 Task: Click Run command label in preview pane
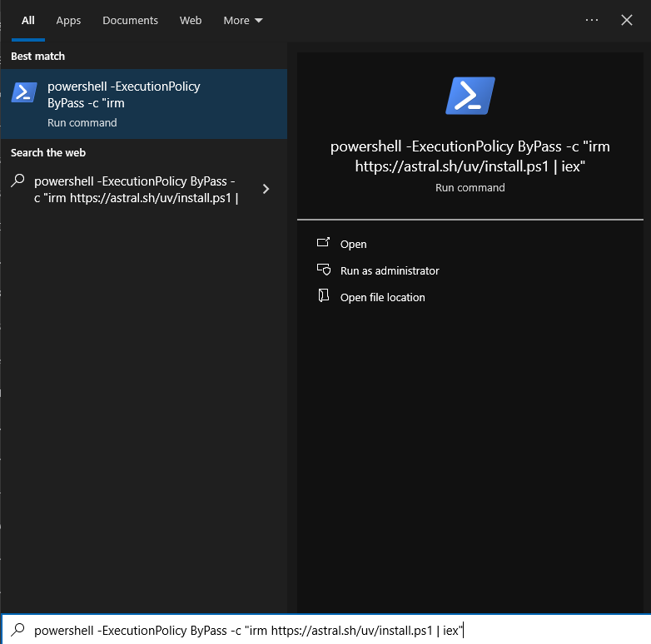[x=470, y=187]
